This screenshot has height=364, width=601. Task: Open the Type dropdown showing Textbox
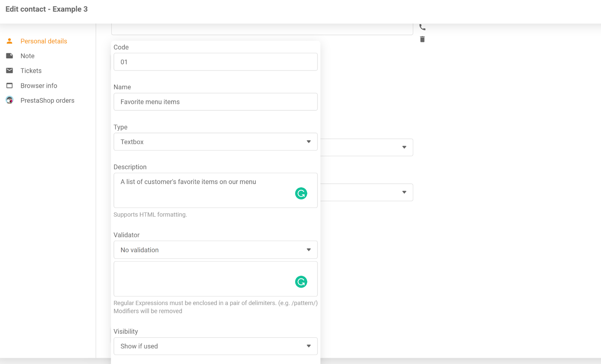[x=215, y=142]
